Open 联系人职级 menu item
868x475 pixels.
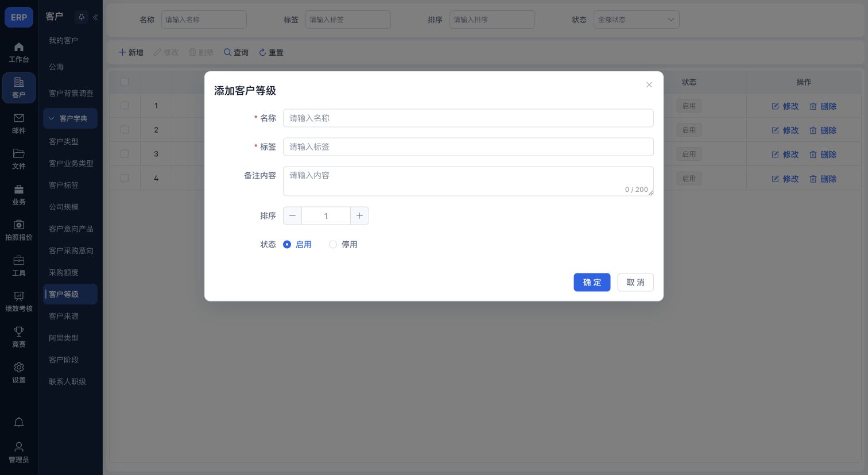[67, 382]
